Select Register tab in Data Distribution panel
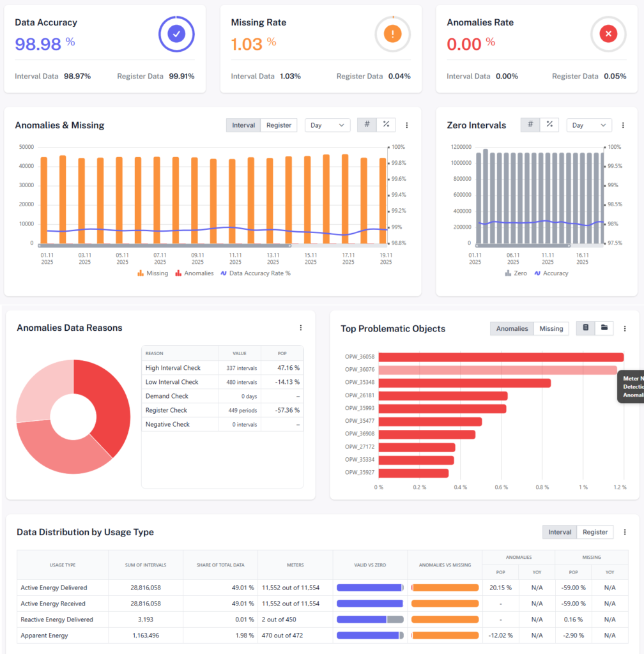 tap(595, 532)
